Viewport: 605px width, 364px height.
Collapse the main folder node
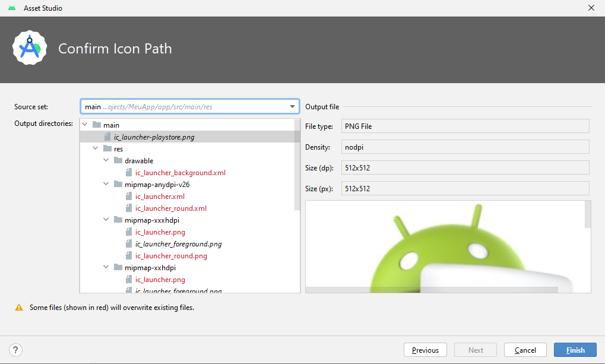coord(85,125)
